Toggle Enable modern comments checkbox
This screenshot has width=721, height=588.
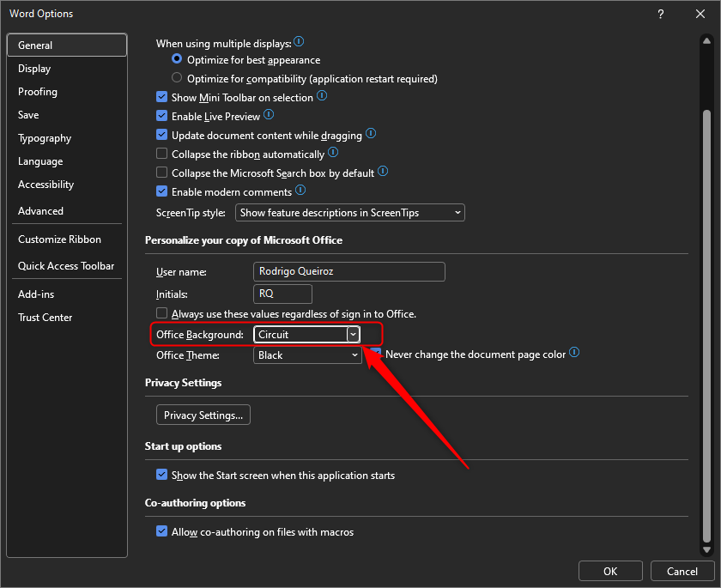[162, 191]
